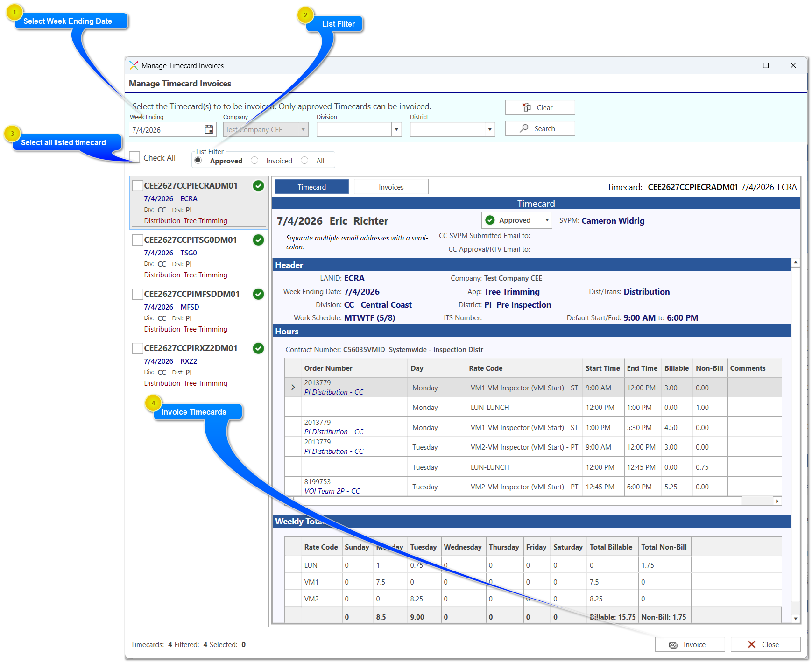Minimize the Manage Timecard Invoices window

coord(739,65)
